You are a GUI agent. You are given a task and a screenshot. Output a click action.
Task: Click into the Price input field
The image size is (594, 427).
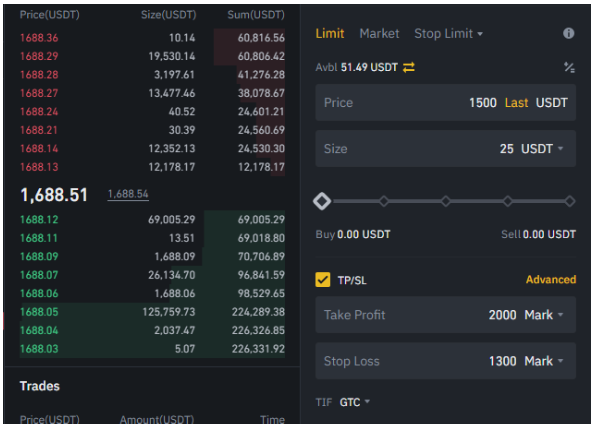[x=446, y=103]
